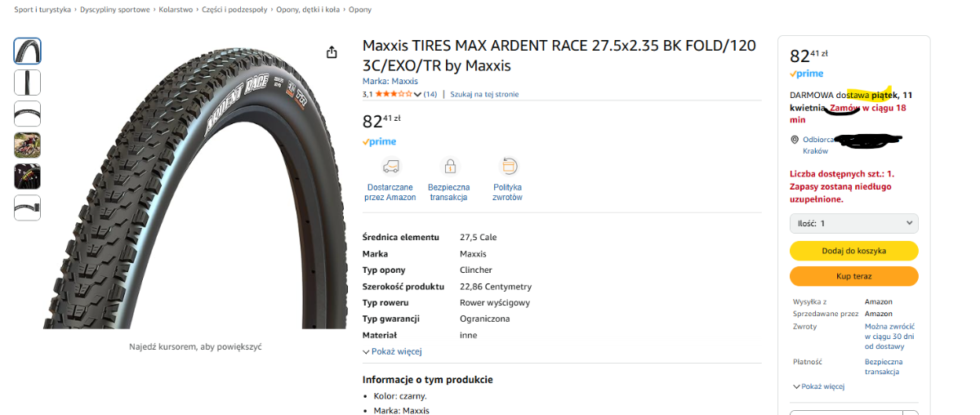Expand Pokaż więcej in the buy box
Screen dimensions: 980x415
point(818,386)
